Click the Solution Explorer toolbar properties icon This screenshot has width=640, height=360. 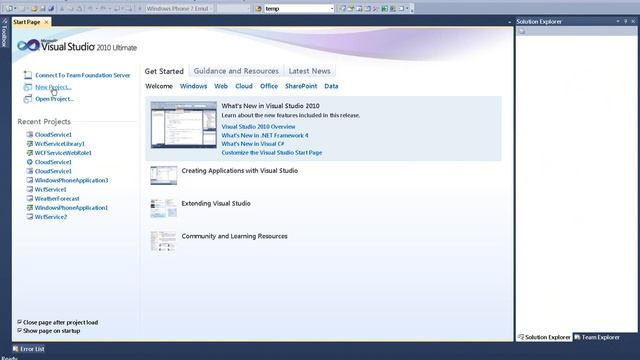(522, 31)
